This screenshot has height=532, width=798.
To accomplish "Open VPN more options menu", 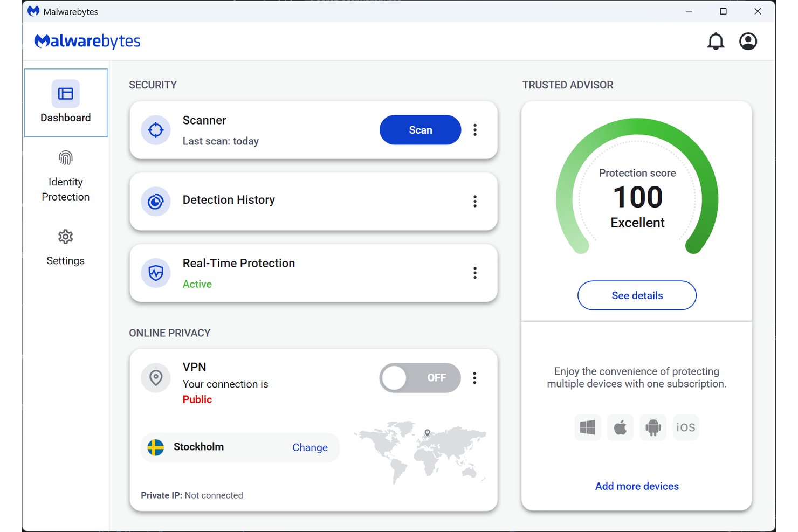I will [x=475, y=378].
